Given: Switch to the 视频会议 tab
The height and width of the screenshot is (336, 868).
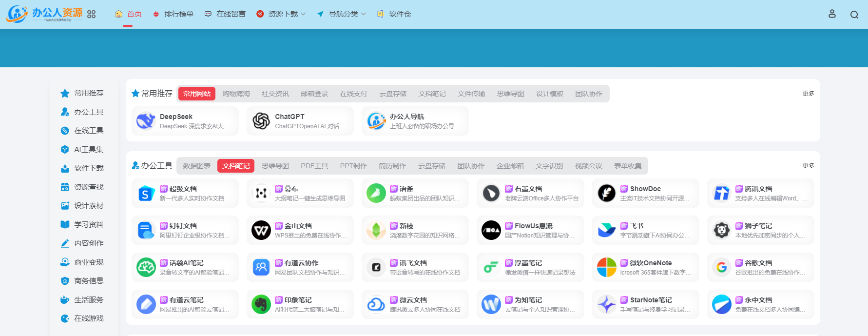Looking at the screenshot, I should point(588,166).
